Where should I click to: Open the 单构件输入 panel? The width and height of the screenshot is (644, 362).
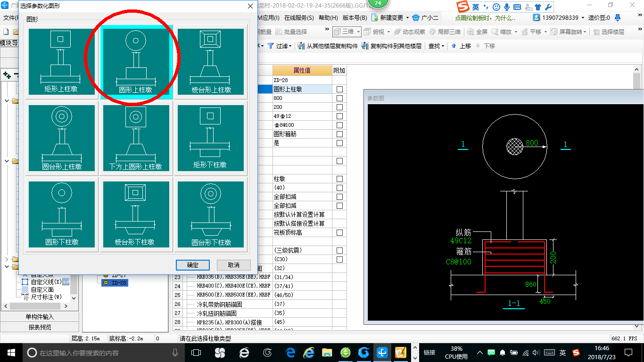point(40,317)
